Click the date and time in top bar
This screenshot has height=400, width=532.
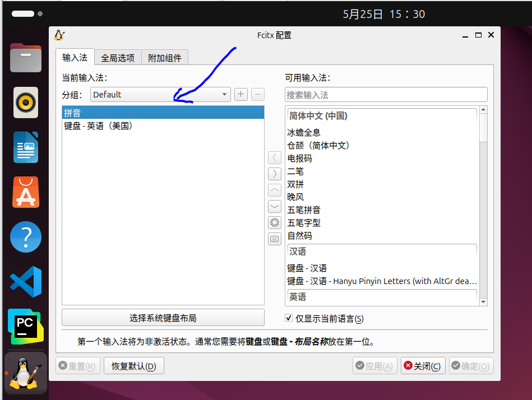(384, 14)
